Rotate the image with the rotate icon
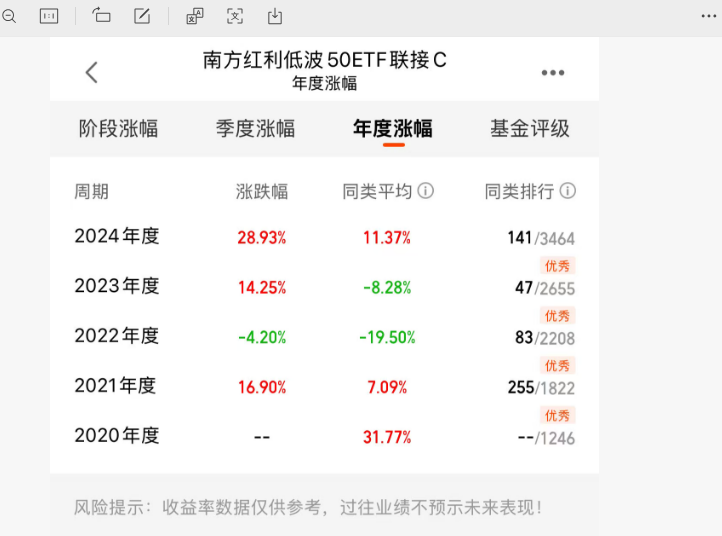The height and width of the screenshot is (536, 722). click(x=101, y=16)
